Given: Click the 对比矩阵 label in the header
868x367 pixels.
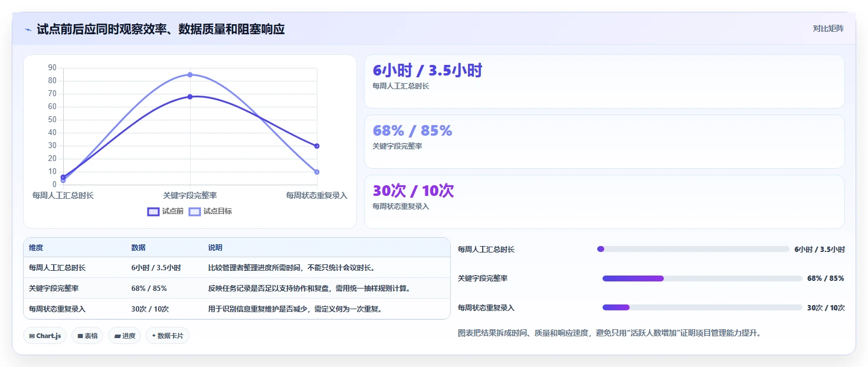Looking at the screenshot, I should 828,28.
